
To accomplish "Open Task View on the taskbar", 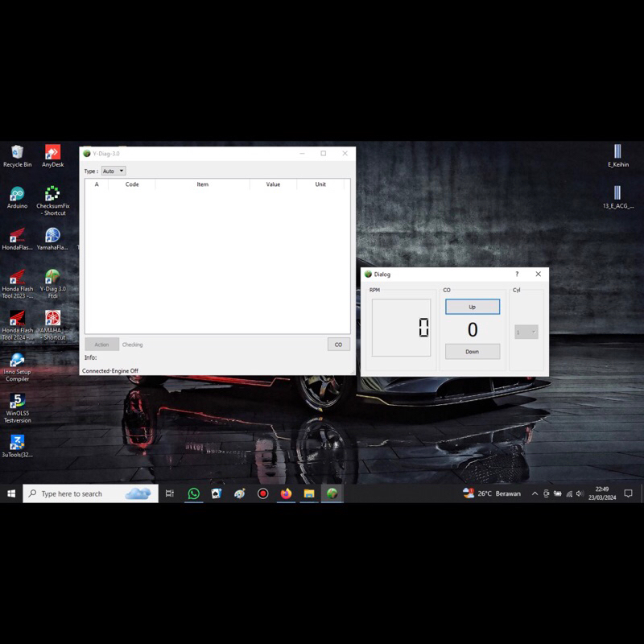I will 170,493.
